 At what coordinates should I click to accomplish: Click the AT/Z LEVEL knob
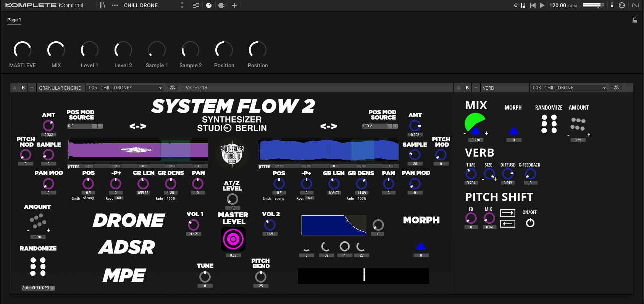(232, 199)
